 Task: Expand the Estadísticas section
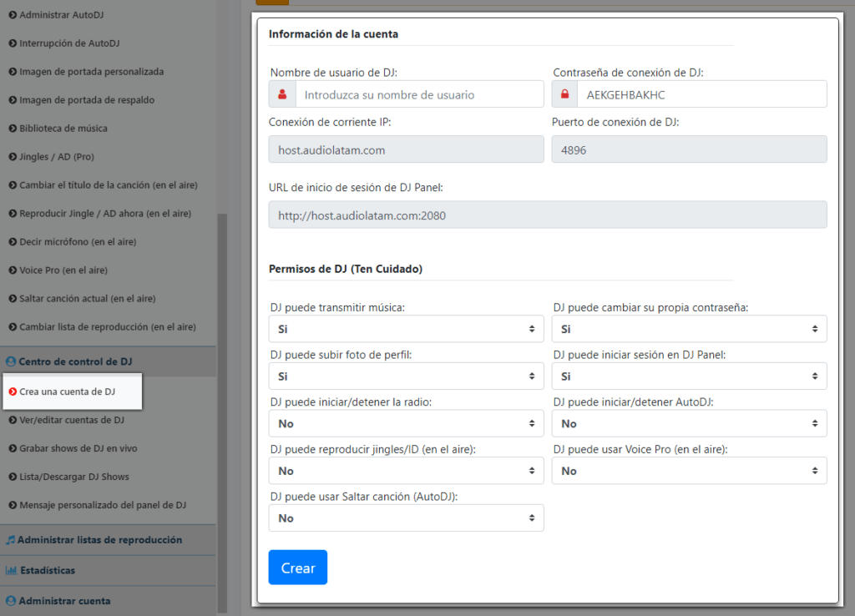(x=108, y=570)
